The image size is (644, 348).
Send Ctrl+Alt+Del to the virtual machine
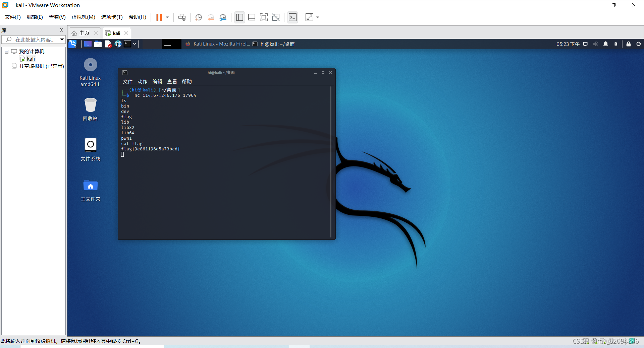[182, 17]
